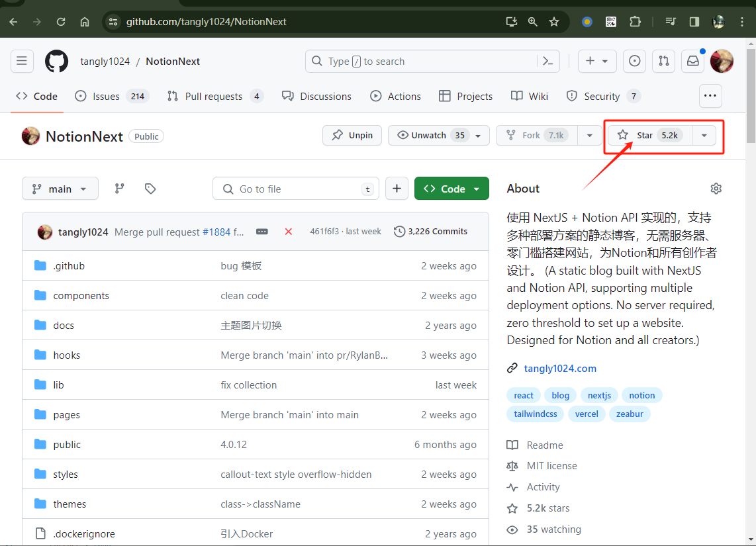Image resolution: width=756 pixels, height=546 pixels.
Task: Open the Wiki tab
Action: click(530, 97)
